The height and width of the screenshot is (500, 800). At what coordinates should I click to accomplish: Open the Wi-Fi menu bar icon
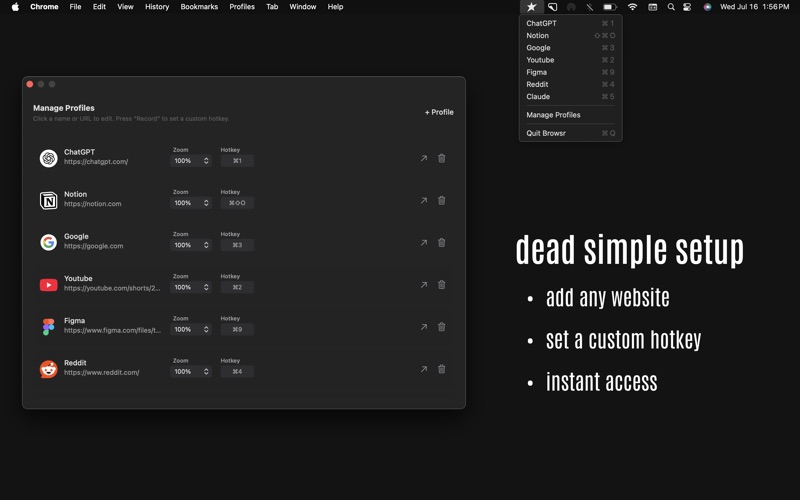(632, 7)
